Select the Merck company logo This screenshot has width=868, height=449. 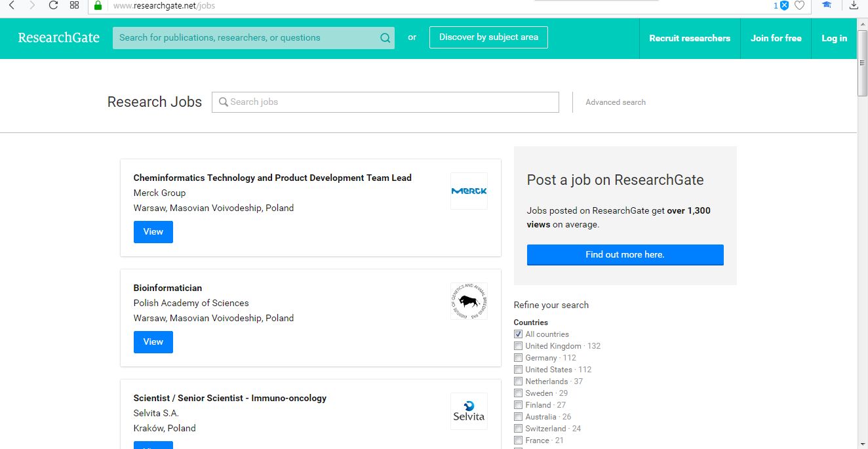coord(469,191)
